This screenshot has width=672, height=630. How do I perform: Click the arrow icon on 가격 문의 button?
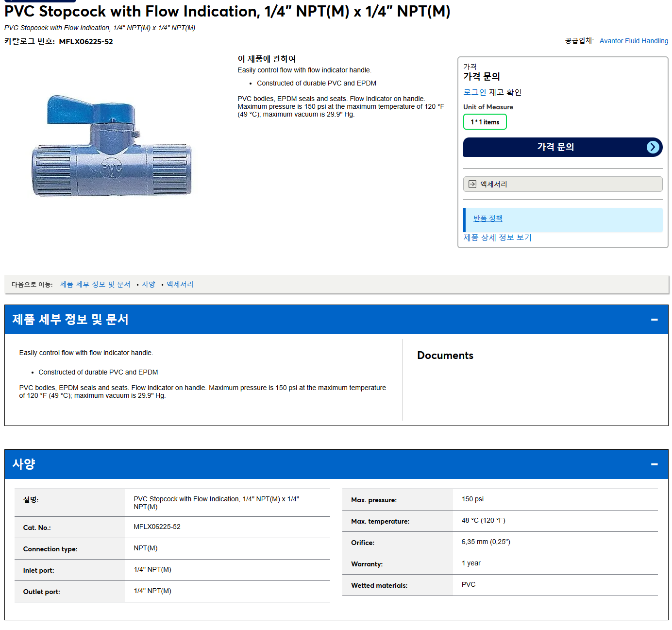tap(653, 147)
